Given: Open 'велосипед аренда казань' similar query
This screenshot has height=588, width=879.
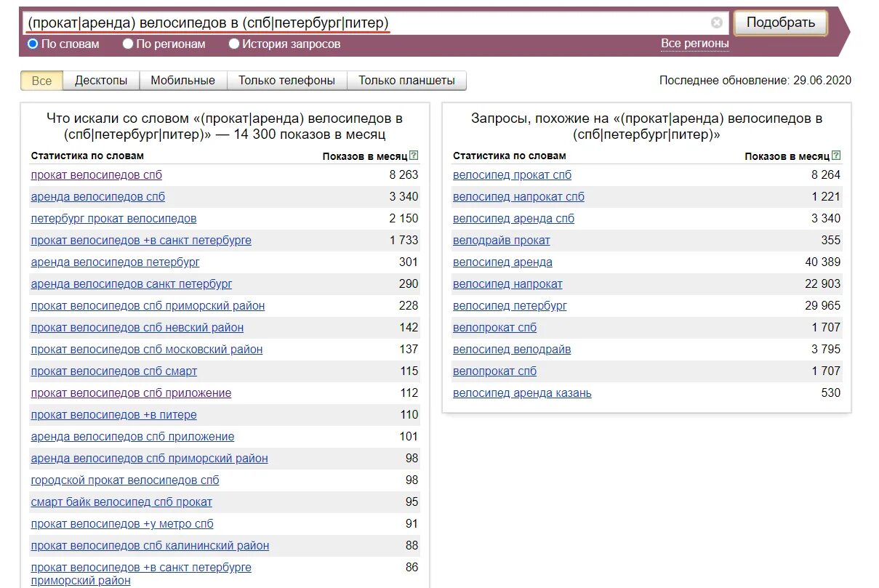Looking at the screenshot, I should 522,393.
